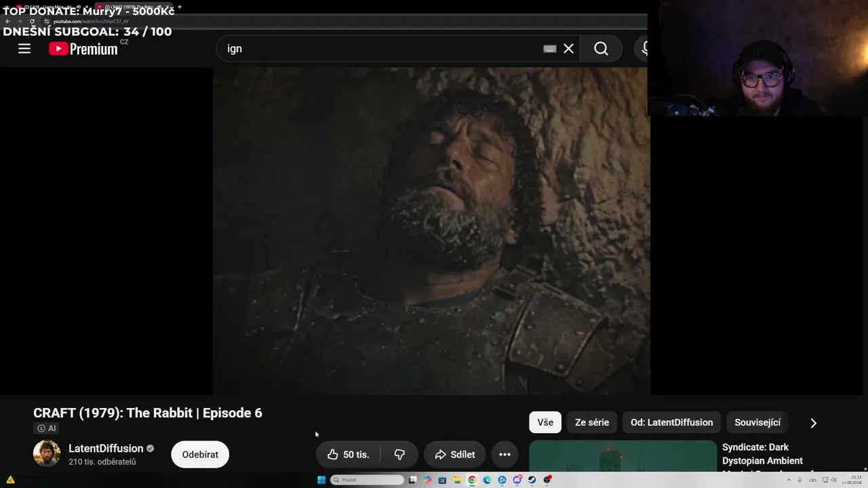Select the "Ze série" filter chip

pyautogui.click(x=592, y=422)
